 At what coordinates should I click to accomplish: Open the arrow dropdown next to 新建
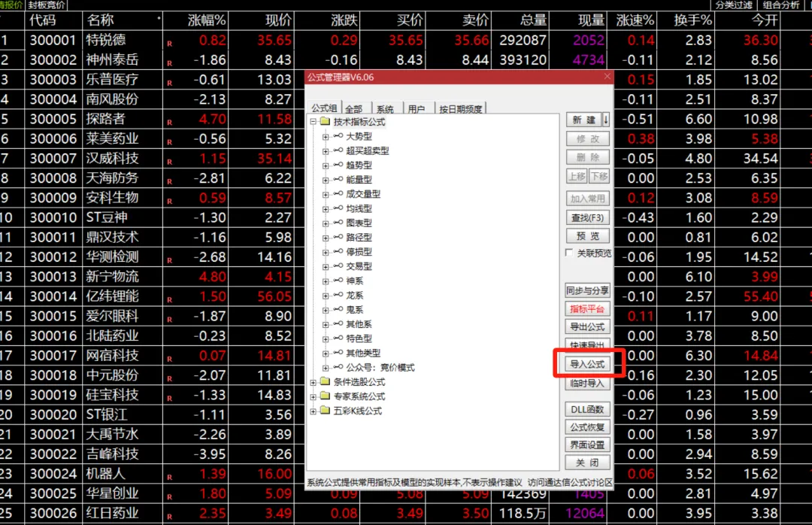(x=606, y=120)
